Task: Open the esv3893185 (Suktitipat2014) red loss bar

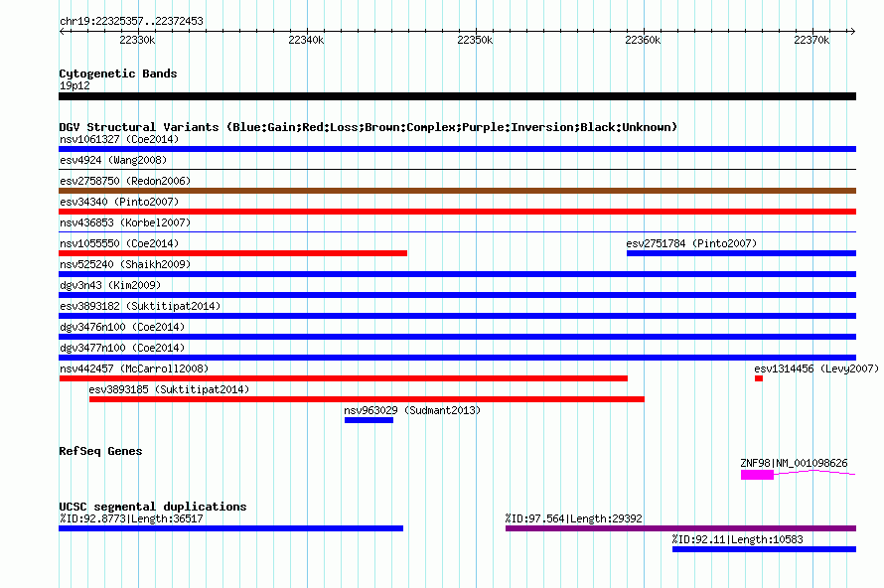Action: point(367,399)
